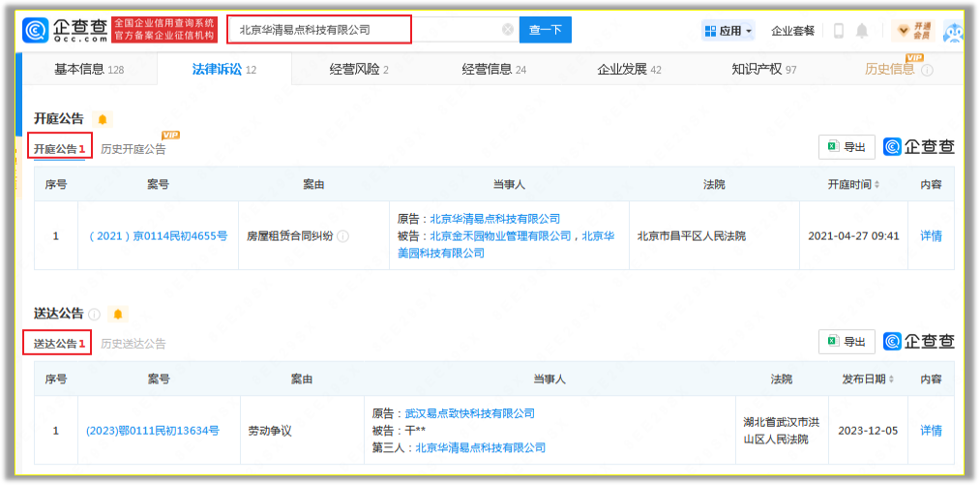980x486 pixels.
Task: Open the user avatar icon
Action: [x=953, y=31]
